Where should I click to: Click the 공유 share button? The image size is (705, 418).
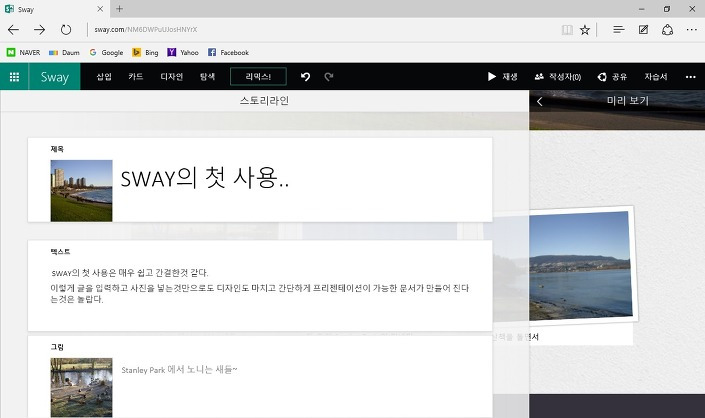click(x=612, y=77)
